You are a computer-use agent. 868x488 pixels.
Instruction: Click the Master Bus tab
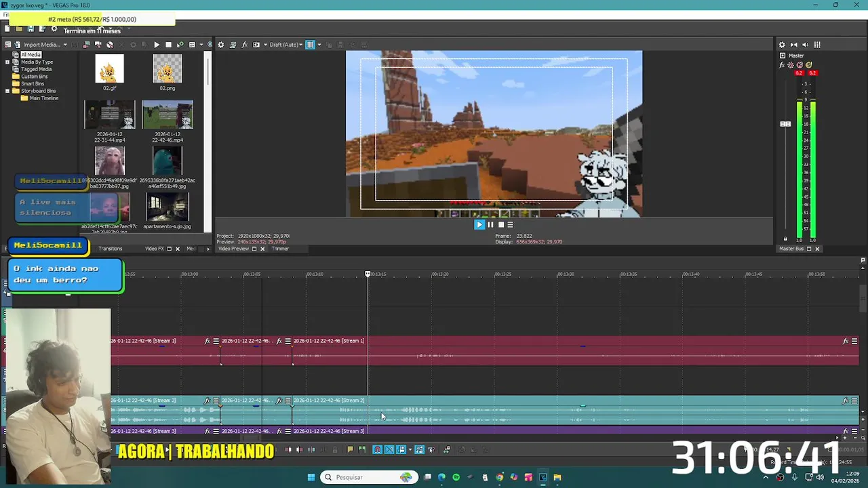point(791,249)
